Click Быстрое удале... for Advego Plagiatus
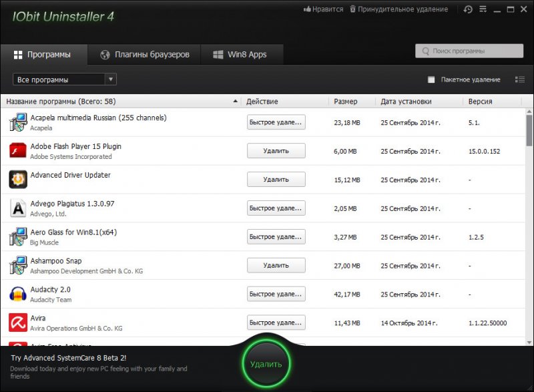This screenshot has height=392, width=534. pyautogui.click(x=276, y=208)
